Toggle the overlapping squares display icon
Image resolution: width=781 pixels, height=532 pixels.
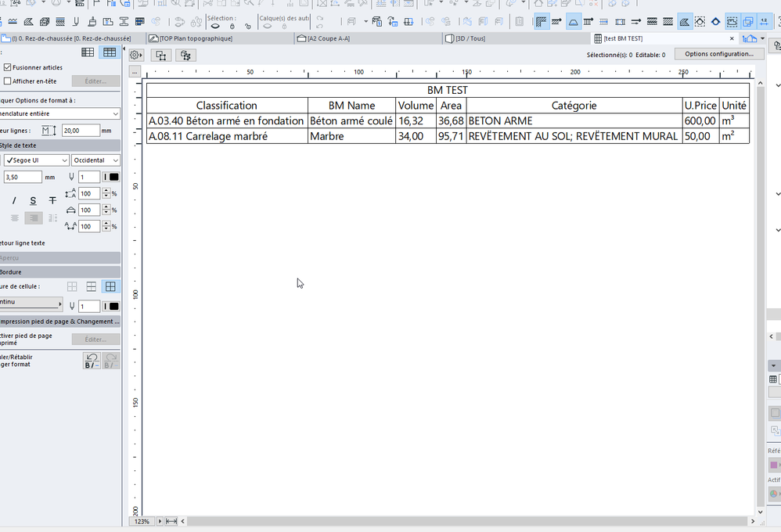pos(747,21)
